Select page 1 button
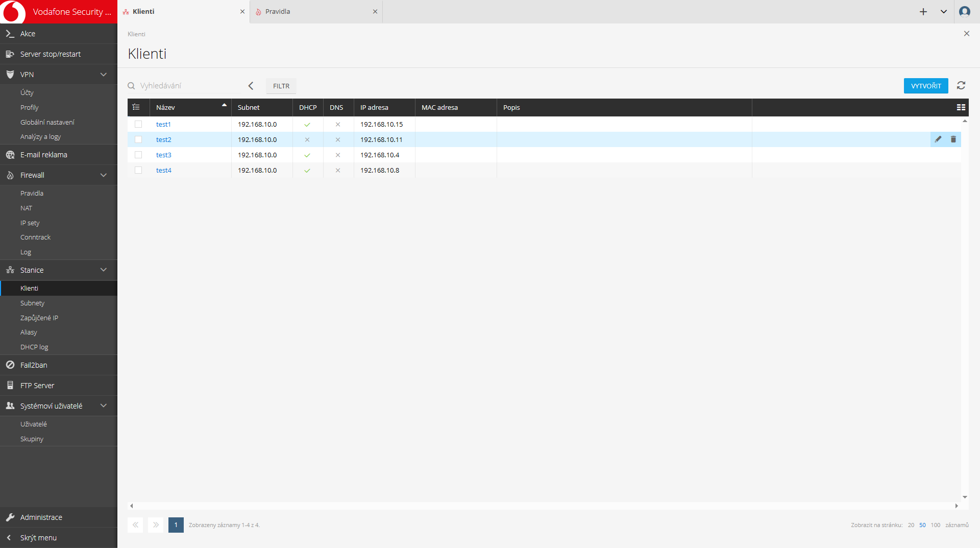 176,525
